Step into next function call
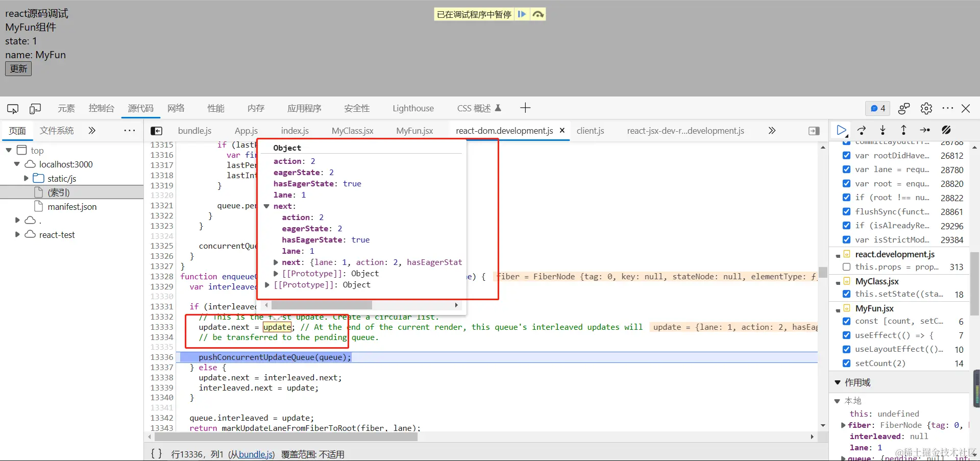980x461 pixels. pos(883,130)
